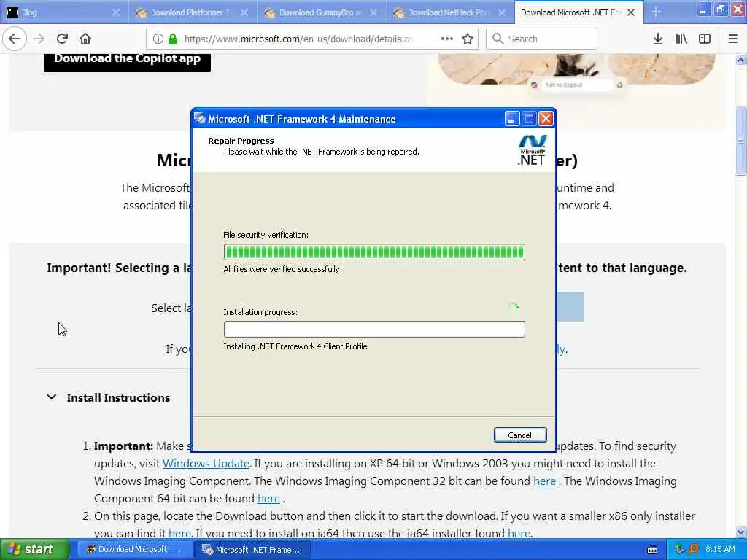
Task: Collapse the Install Instructions section
Action: [x=52, y=397]
